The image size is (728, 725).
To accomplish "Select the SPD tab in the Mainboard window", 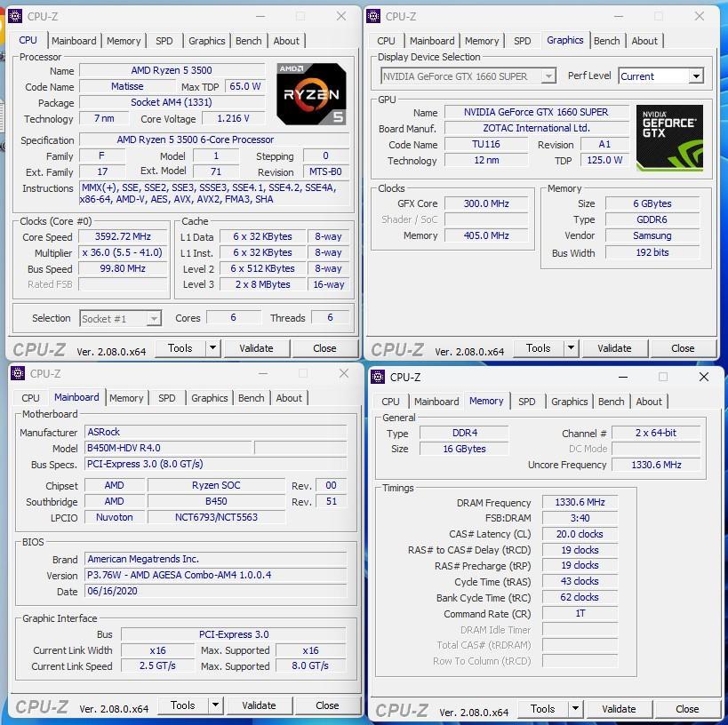I will 167,398.
